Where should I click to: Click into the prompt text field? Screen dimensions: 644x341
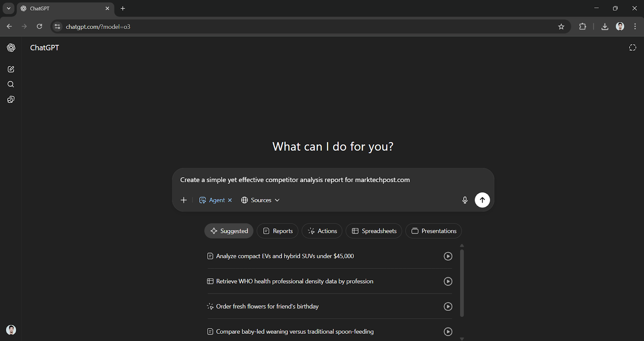333,180
